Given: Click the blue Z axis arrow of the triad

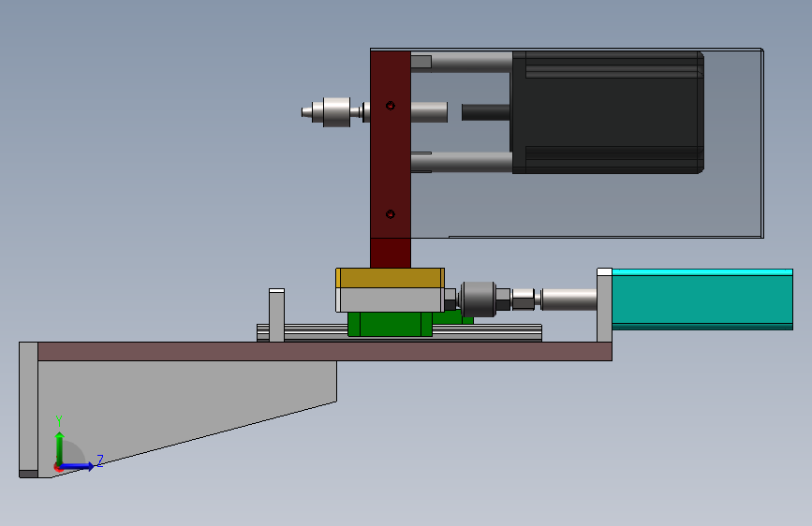Looking at the screenshot, I should click(77, 466).
